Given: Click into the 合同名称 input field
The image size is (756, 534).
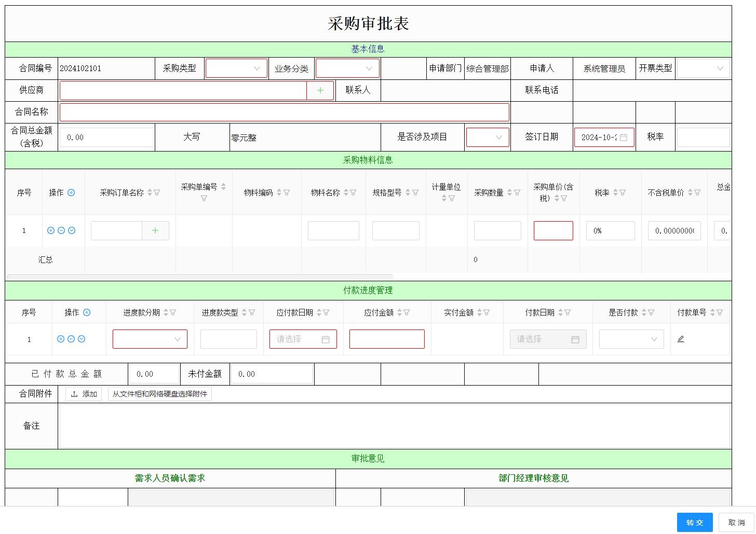Looking at the screenshot, I should point(284,112).
